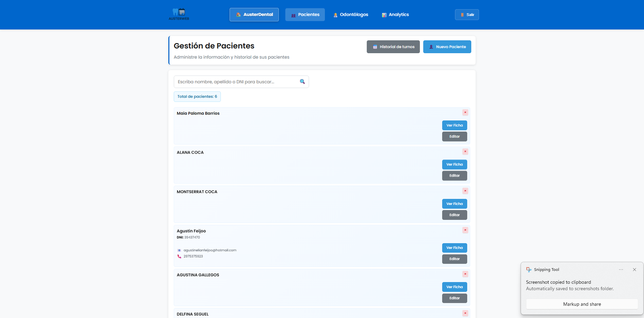The width and height of the screenshot is (644, 318).
Task: Open Ver Ficha for MONTSERRAT COCA
Action: tap(454, 204)
